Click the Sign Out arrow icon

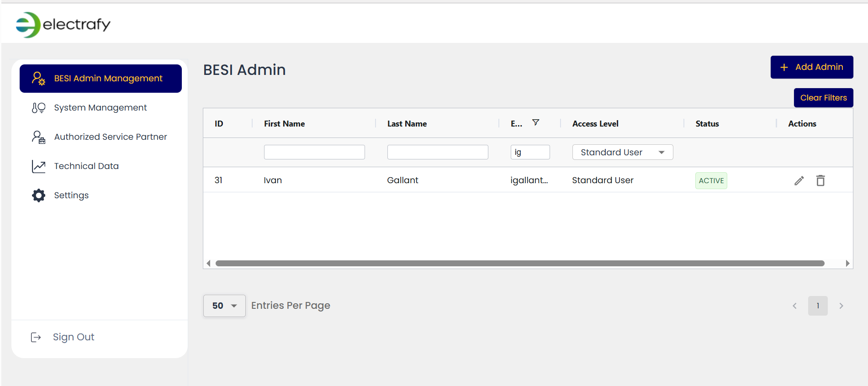(36, 337)
